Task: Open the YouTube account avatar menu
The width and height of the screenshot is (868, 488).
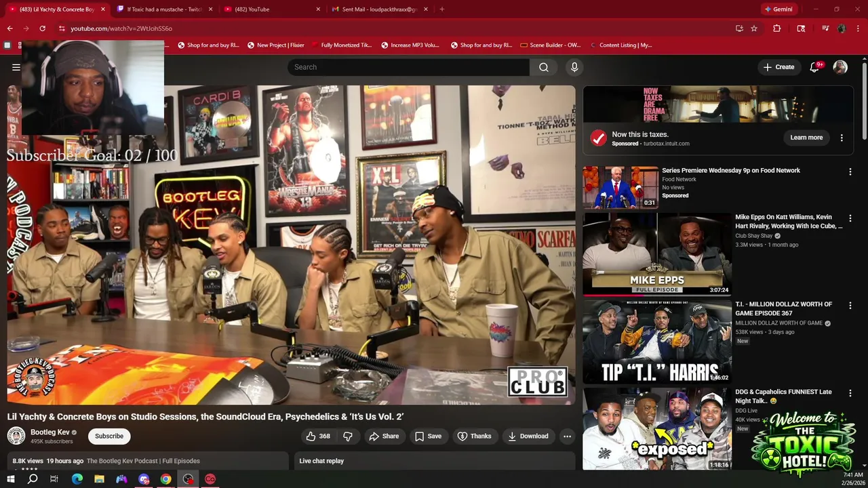Action: pos(840,67)
